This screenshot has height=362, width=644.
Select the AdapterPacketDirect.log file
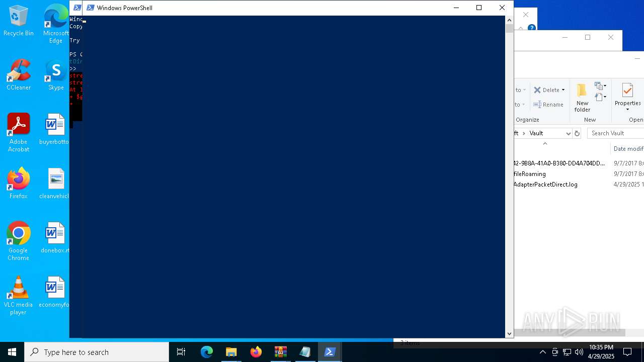pos(545,185)
